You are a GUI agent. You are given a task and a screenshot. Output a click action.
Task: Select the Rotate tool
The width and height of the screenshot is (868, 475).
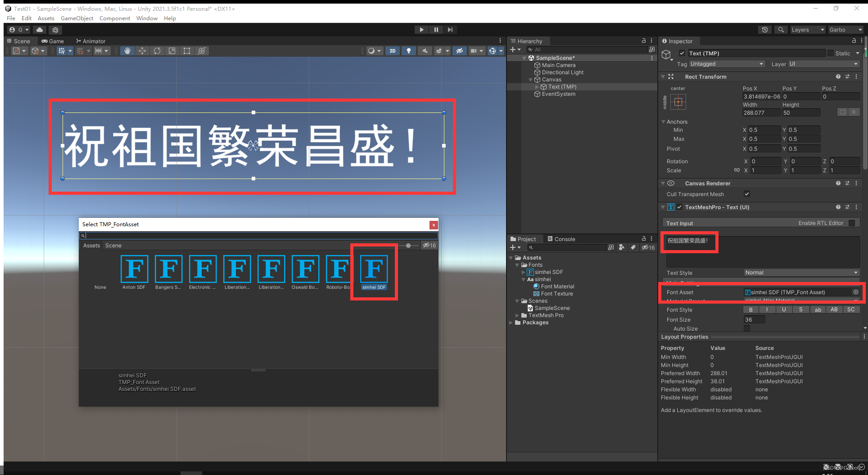[x=157, y=50]
